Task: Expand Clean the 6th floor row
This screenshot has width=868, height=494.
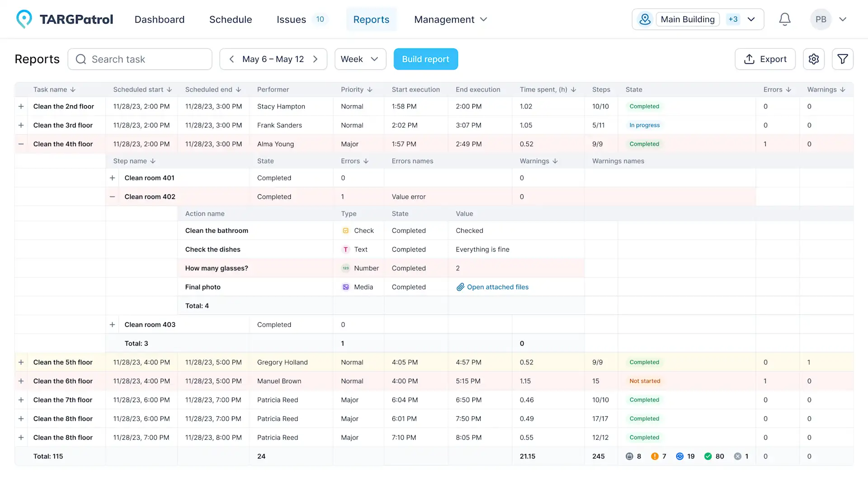Action: 21,381
